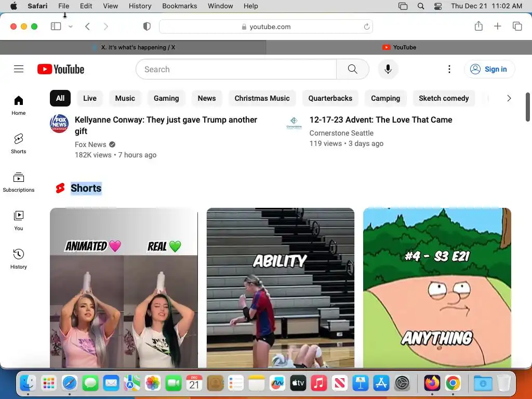The width and height of the screenshot is (532, 399).
Task: Open 12-17-23 Advent video title
Action: tap(381, 120)
